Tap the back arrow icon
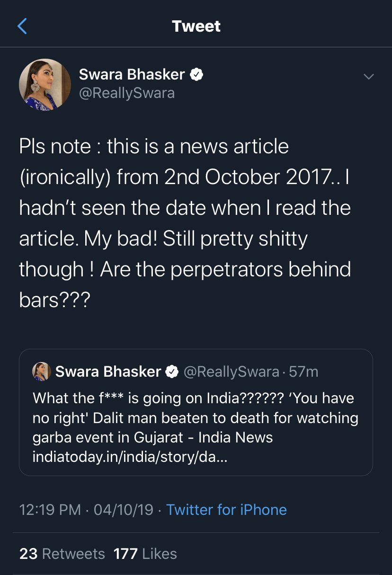The image size is (392, 575). coord(22,26)
